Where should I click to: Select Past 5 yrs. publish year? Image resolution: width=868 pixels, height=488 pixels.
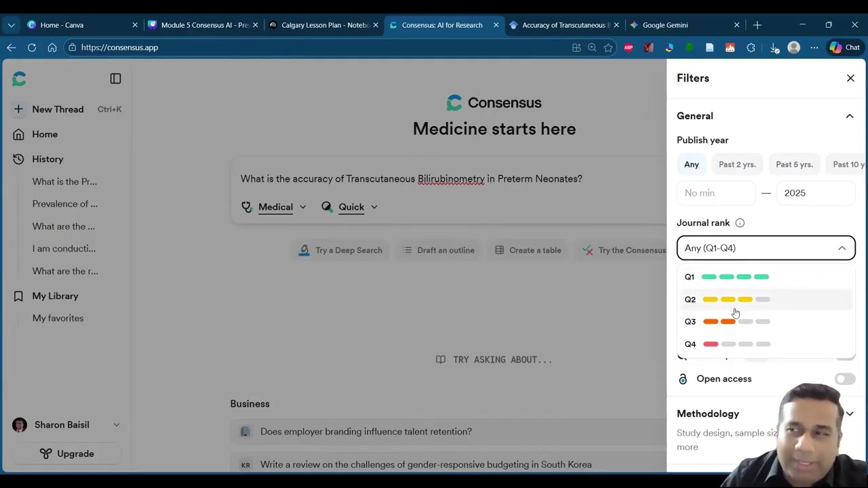tap(794, 164)
